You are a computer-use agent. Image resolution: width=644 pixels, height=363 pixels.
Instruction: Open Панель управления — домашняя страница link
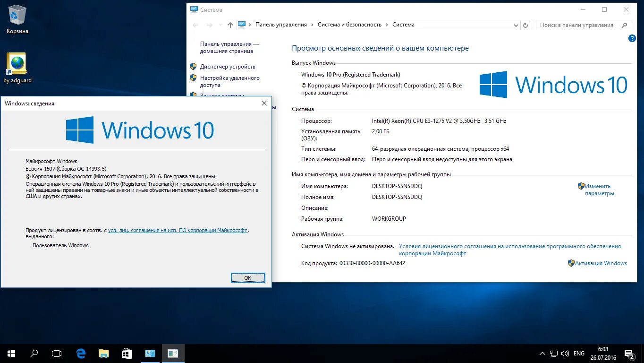(229, 47)
